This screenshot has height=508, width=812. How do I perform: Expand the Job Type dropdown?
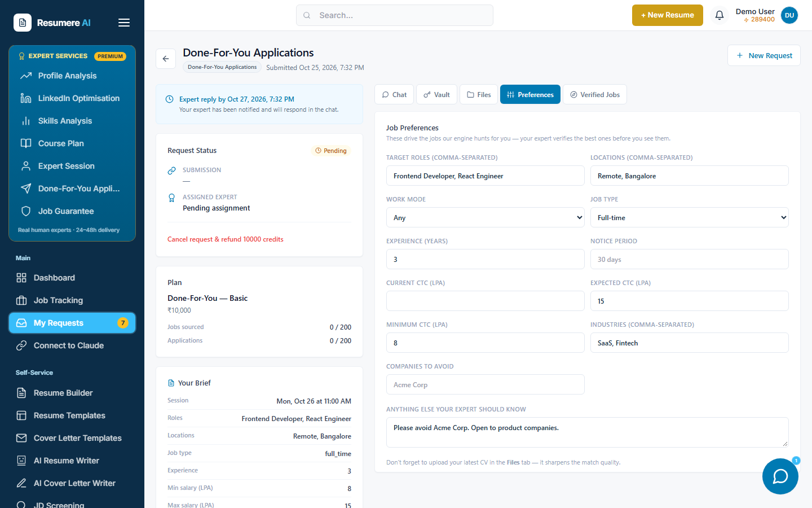[x=690, y=217]
